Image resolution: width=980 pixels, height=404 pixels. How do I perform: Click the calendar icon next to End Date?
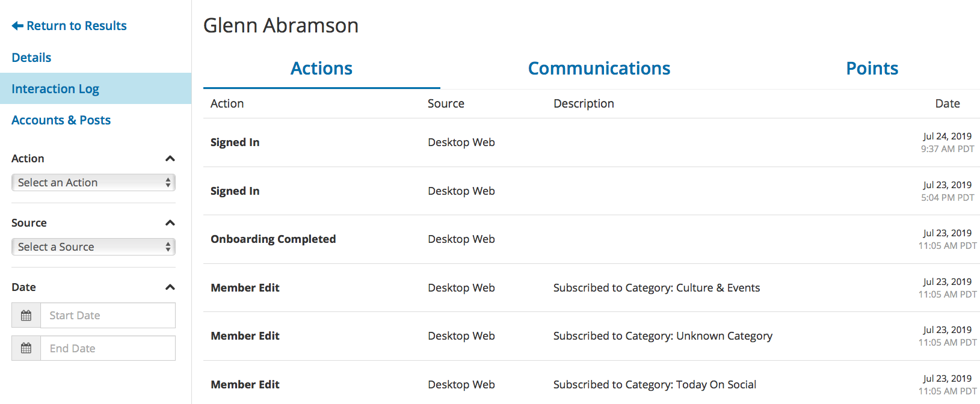[x=26, y=348]
